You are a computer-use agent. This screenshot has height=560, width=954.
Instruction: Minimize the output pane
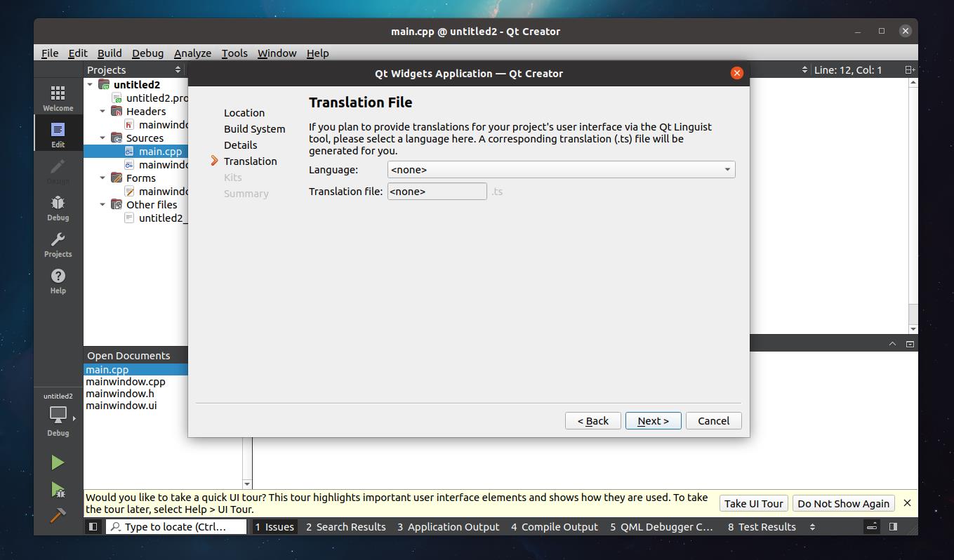[910, 344]
